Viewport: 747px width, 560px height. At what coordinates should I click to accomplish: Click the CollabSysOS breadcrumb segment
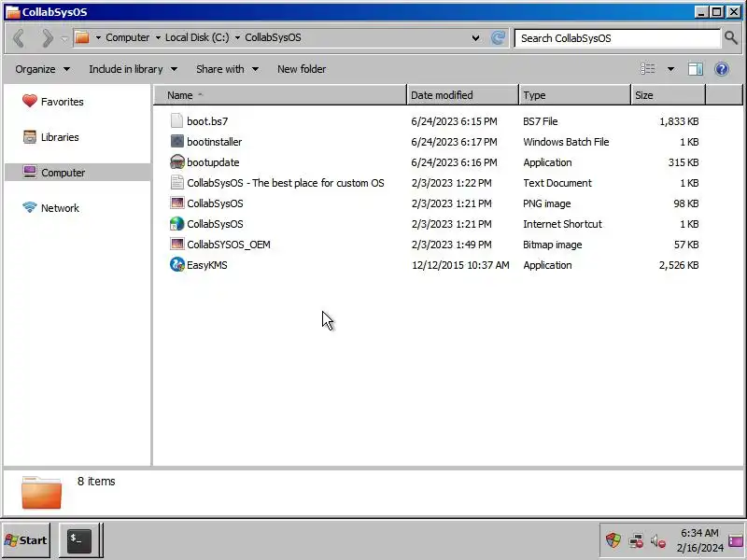pyautogui.click(x=273, y=37)
